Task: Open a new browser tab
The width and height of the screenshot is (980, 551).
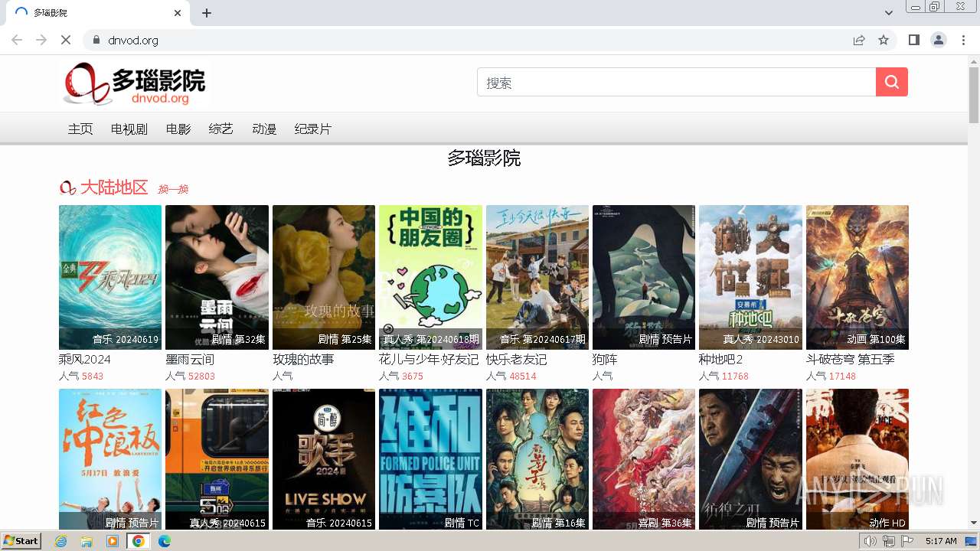Action: 207,13
